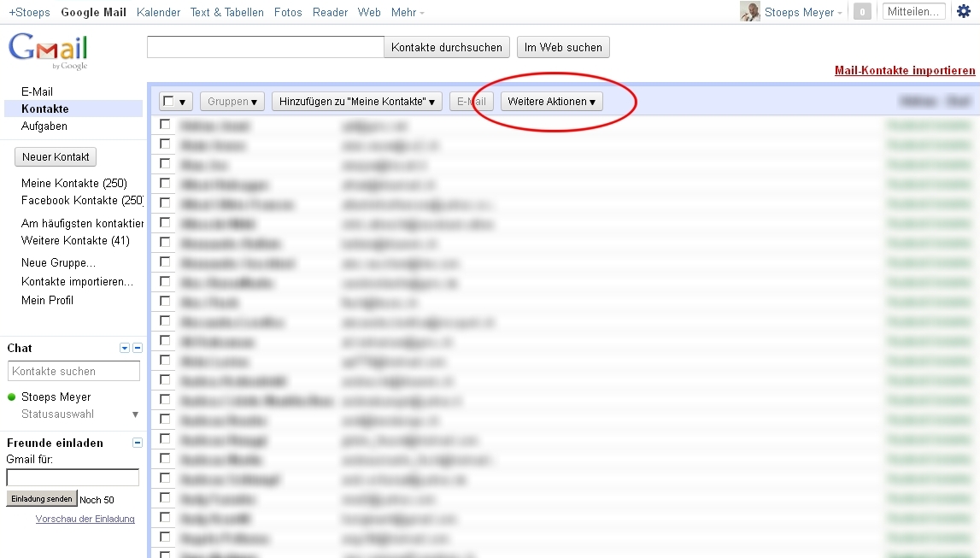Open Chat options arrow icon

point(125,348)
